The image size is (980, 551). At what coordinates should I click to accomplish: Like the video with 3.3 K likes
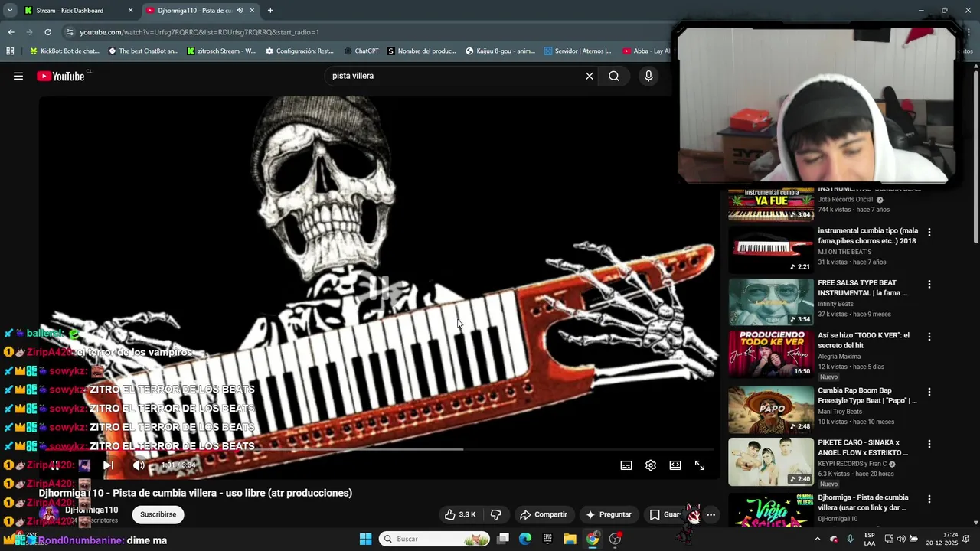(460, 514)
